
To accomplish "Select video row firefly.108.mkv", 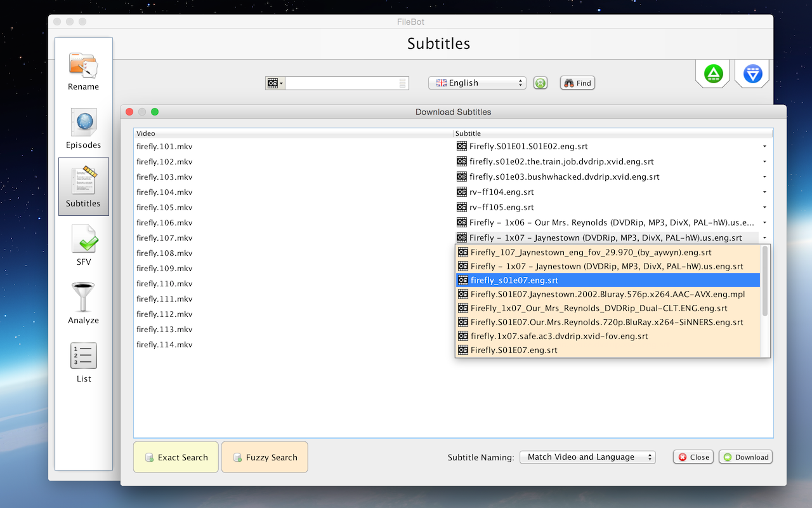I will (x=164, y=253).
